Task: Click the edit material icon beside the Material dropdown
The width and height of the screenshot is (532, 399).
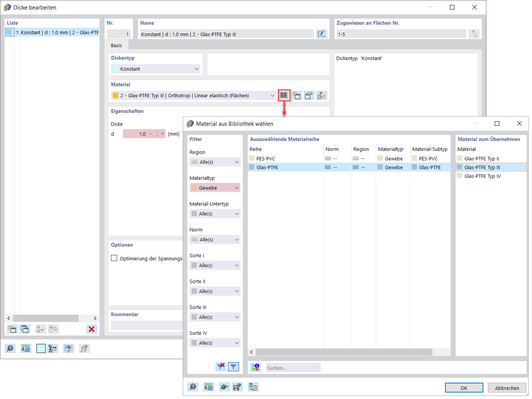Action: (x=309, y=95)
